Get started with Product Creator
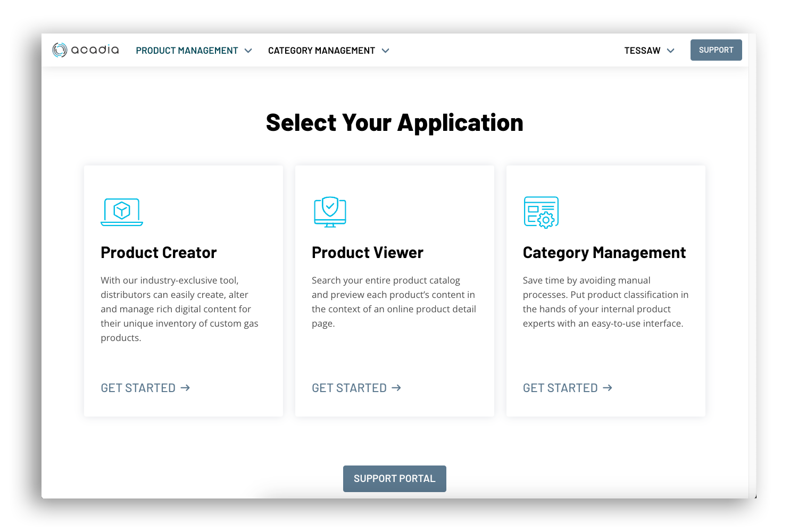The image size is (798, 532). [x=138, y=388]
